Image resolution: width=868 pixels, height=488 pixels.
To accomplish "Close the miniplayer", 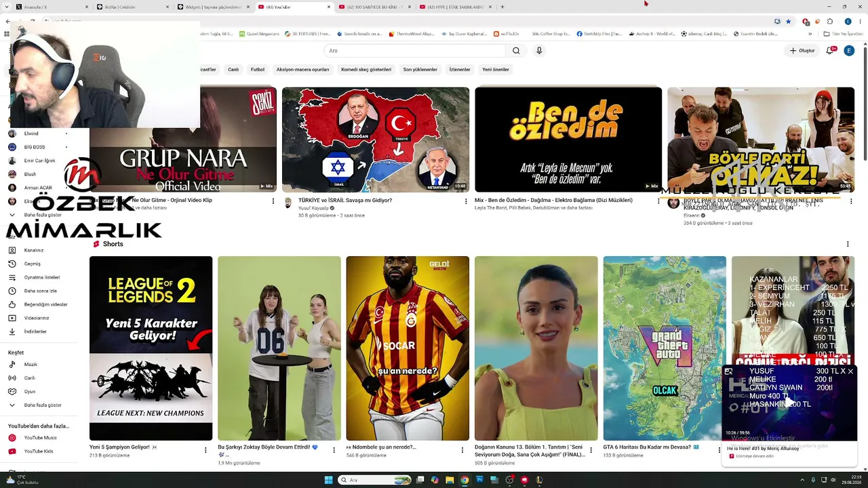I will [850, 371].
